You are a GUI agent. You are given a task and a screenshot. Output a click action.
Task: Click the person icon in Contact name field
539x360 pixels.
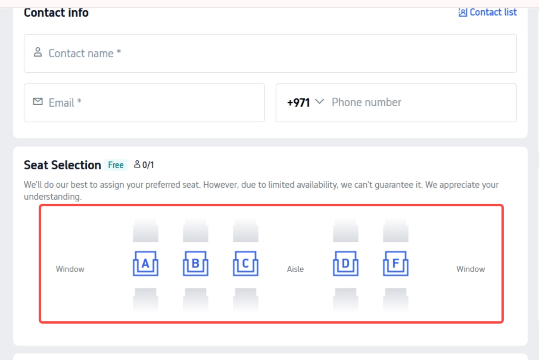[x=38, y=52]
